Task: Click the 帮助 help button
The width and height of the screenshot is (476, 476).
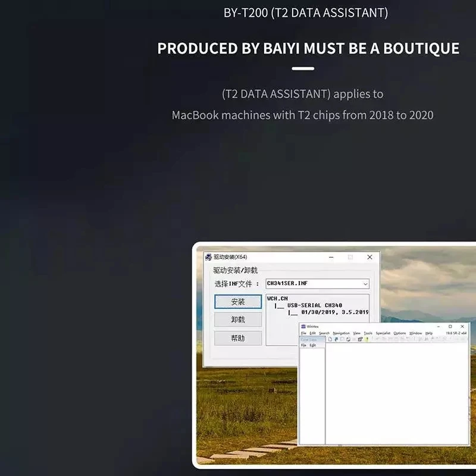Action: click(238, 338)
